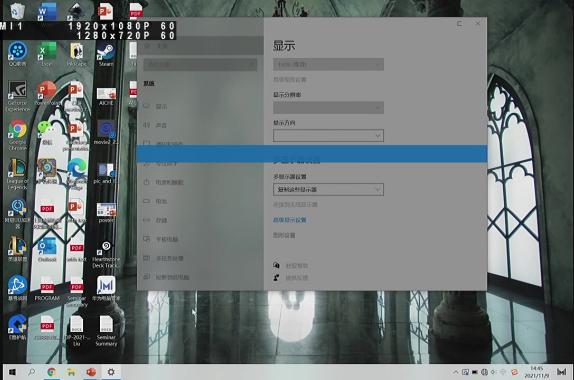Launch PowerPoint app shortcut on desktop
574x380 pixels.
(x=47, y=93)
